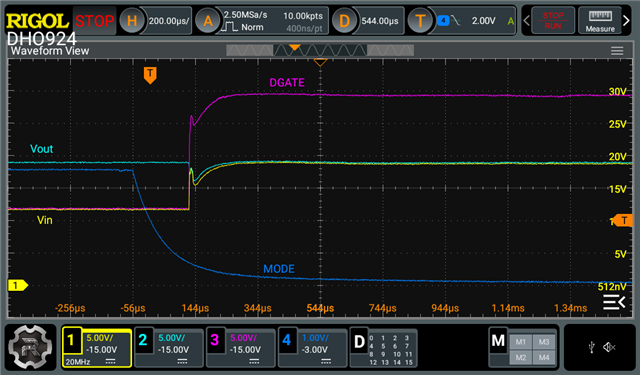Open the Digital (D) channels panel

pos(359,342)
